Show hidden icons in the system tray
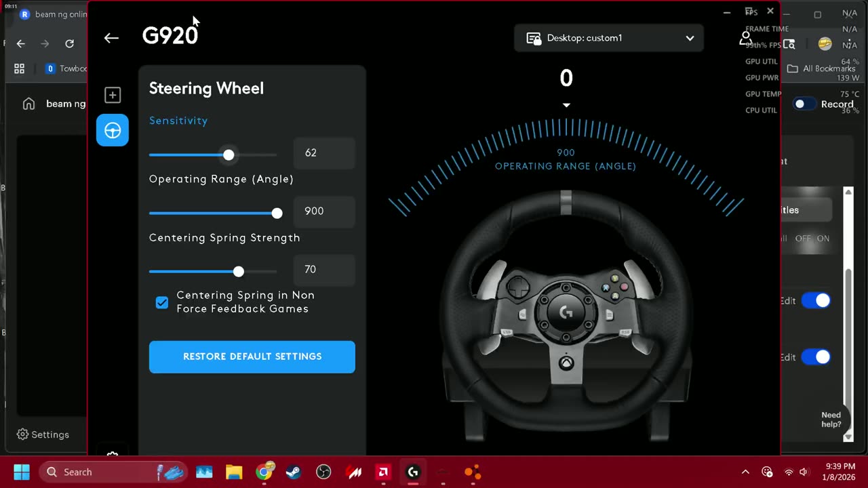The width and height of the screenshot is (868, 488). click(745, 472)
